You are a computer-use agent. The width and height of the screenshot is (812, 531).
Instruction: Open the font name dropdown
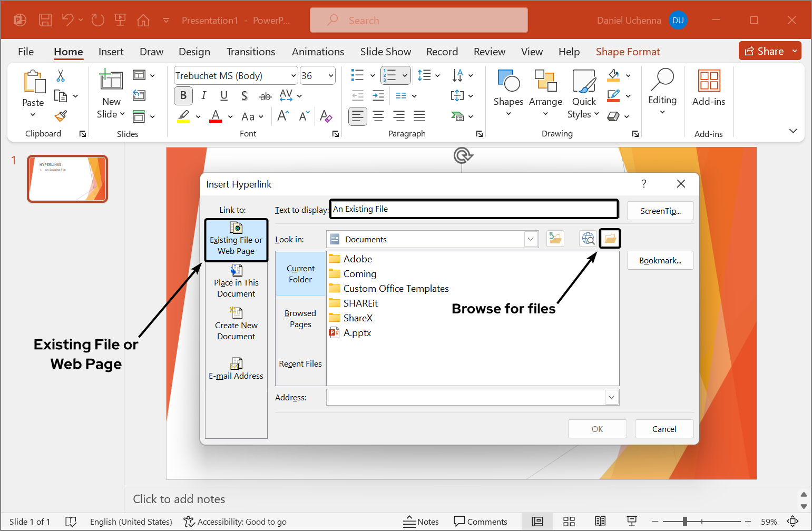pos(294,75)
